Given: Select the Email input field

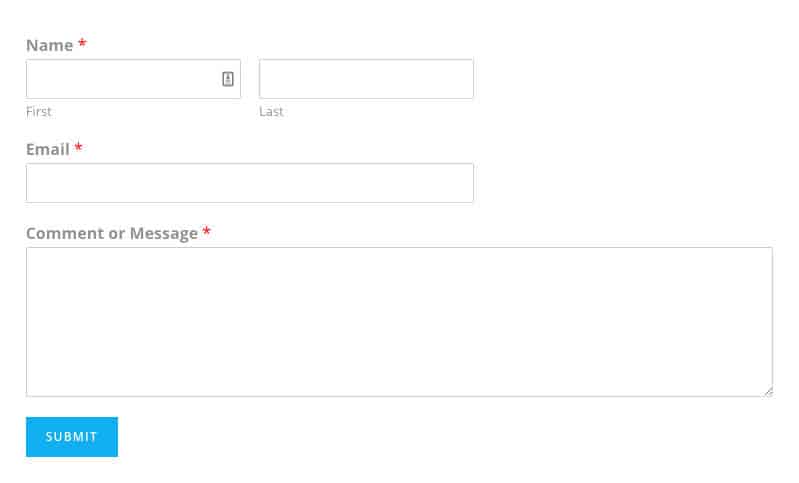Looking at the screenshot, I should coord(250,183).
